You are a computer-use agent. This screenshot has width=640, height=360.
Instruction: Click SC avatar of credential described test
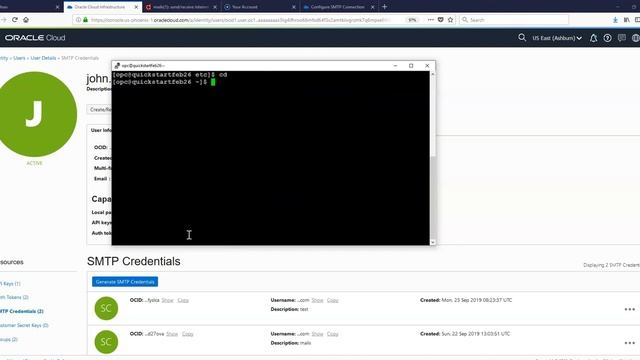tap(106, 308)
